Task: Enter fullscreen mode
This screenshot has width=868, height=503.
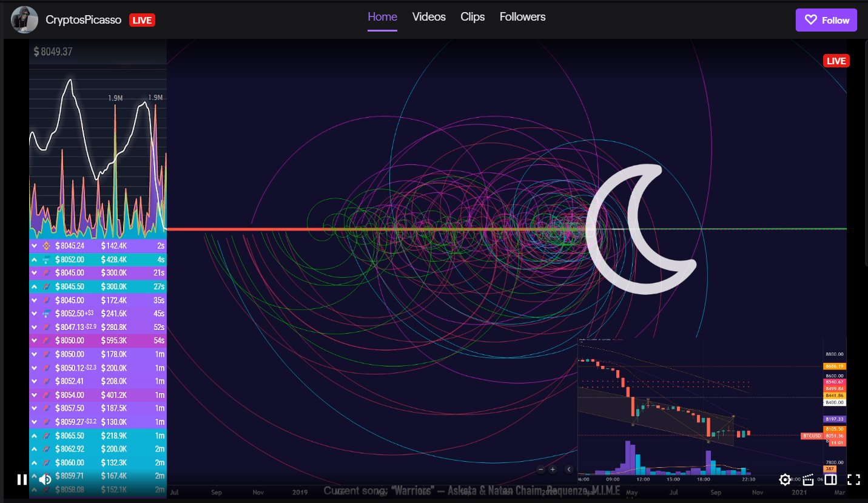Action: (x=853, y=480)
